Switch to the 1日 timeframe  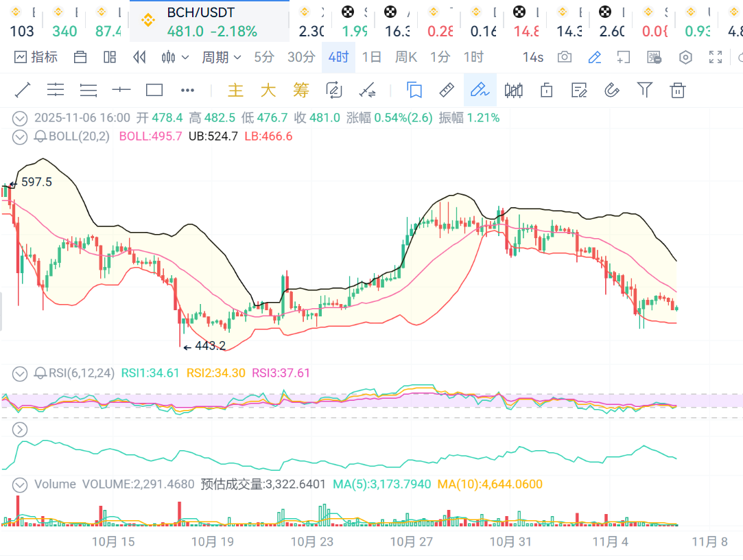371,58
